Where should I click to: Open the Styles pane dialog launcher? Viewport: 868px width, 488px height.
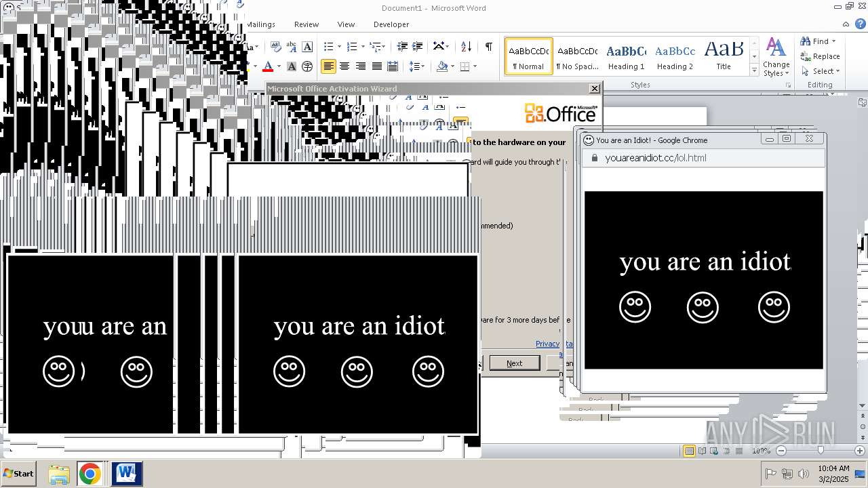[x=788, y=85]
